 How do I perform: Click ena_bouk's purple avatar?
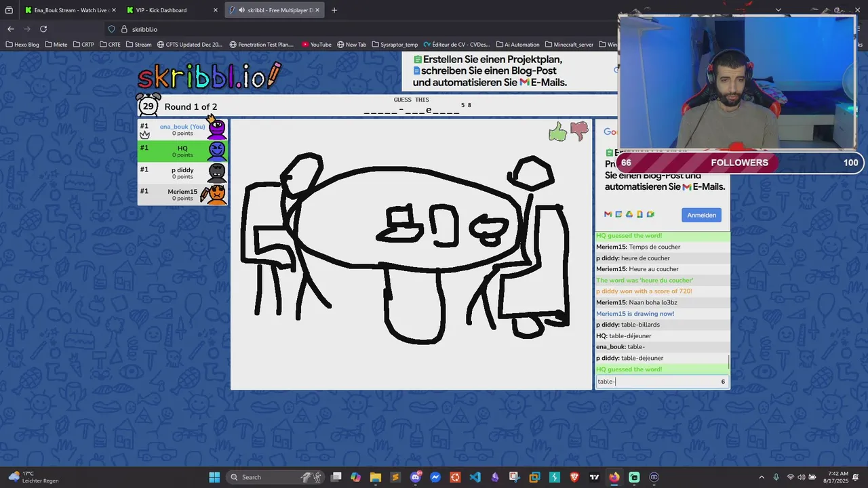click(x=217, y=129)
